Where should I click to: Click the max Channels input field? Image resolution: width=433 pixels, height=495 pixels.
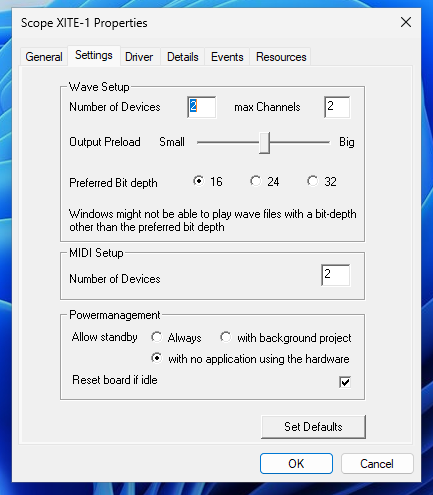[337, 107]
